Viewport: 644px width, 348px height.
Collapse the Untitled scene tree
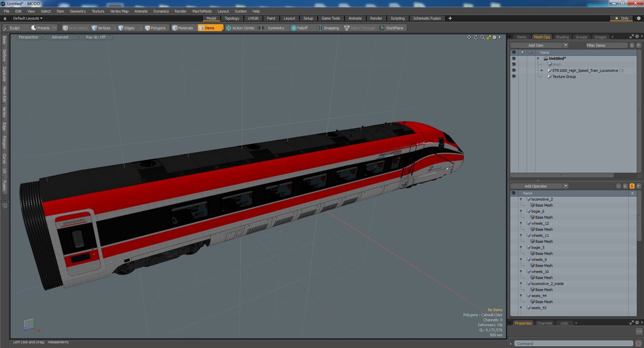538,59
